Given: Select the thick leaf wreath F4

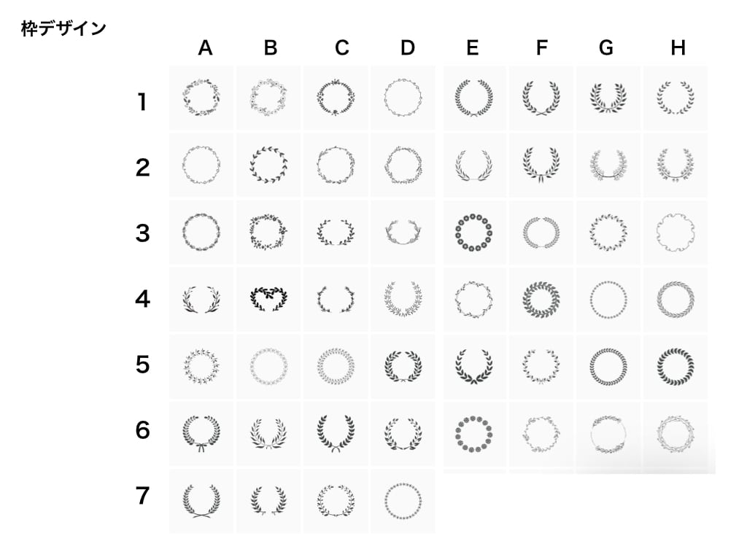Looking at the screenshot, I should 541,299.
